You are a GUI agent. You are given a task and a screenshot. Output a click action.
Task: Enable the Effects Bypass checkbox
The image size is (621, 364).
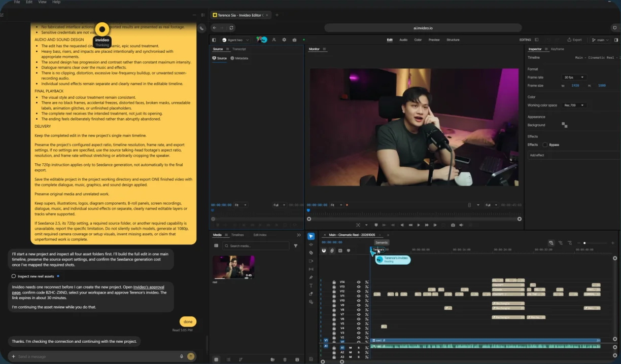tap(545, 144)
